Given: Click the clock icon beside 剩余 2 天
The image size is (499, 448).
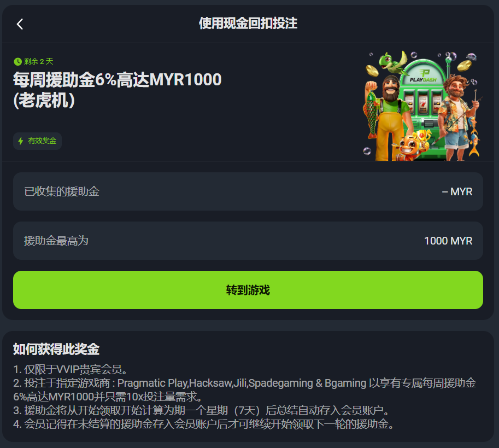Looking at the screenshot, I should [17, 61].
